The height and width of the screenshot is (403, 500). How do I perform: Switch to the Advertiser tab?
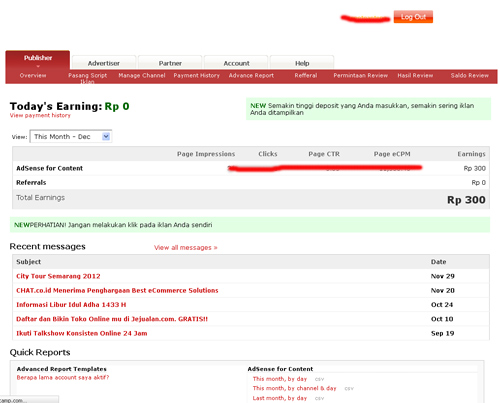104,63
